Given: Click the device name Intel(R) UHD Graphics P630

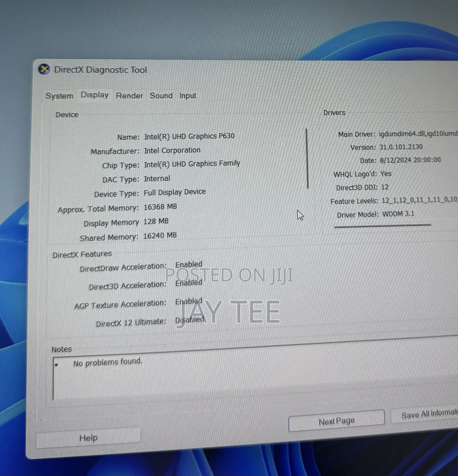Looking at the screenshot, I should [189, 136].
